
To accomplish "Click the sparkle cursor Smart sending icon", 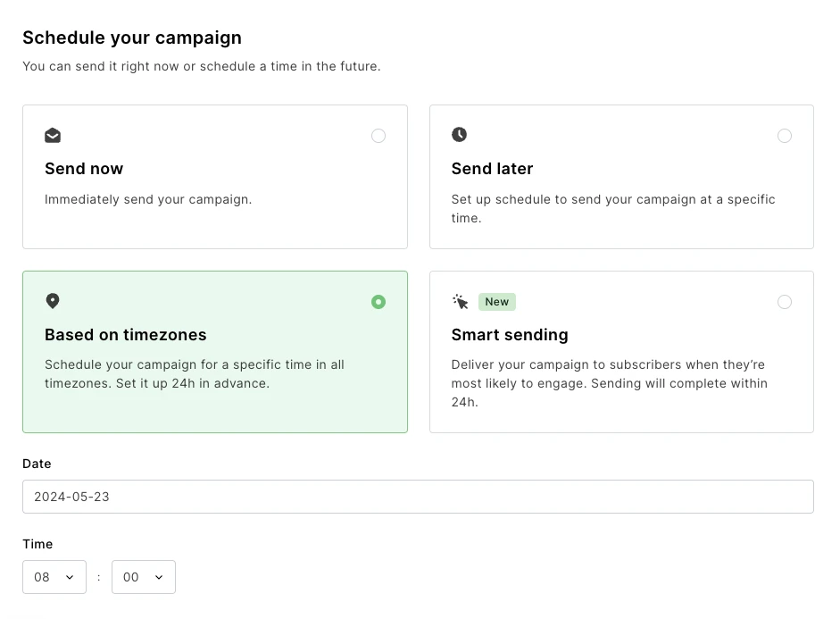I will pos(461,302).
